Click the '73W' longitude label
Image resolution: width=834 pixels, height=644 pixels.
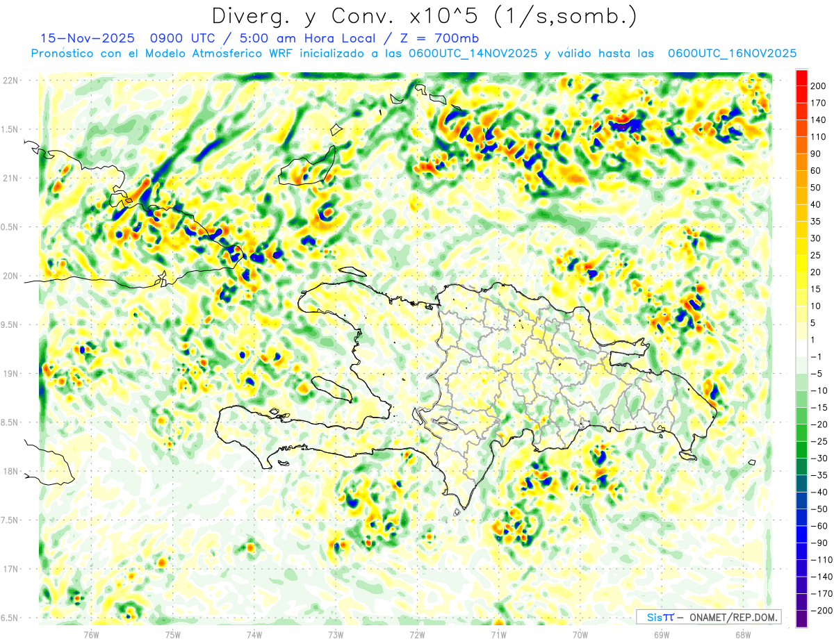coord(336,634)
